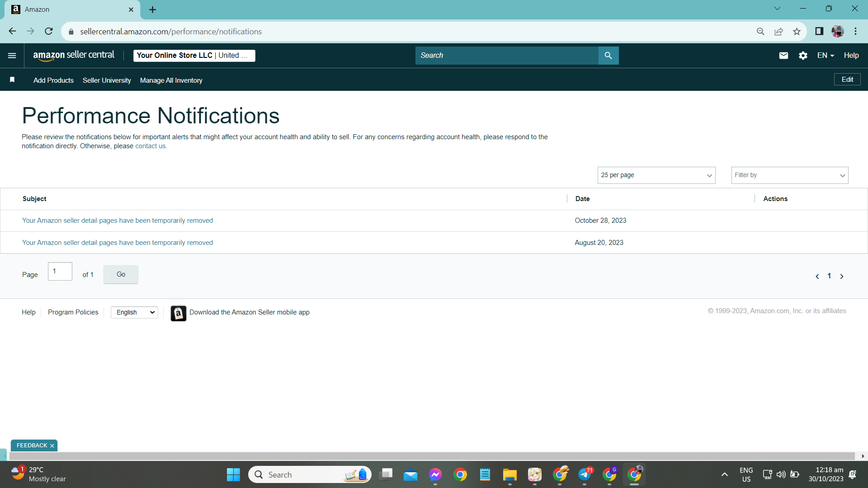The image size is (868, 488).
Task: Go to previous page with left chevron
Action: pyautogui.click(x=817, y=277)
